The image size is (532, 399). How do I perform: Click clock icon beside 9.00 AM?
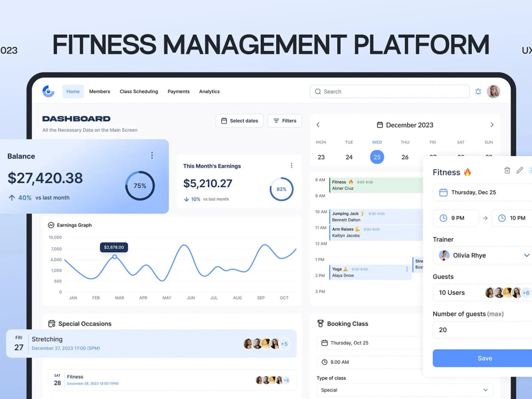tap(325, 362)
